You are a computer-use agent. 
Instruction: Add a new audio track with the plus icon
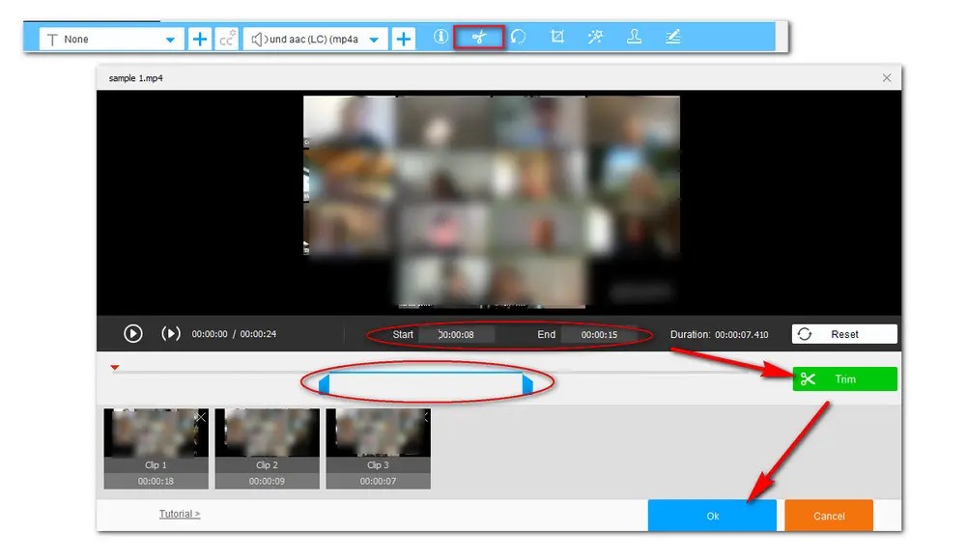(x=403, y=37)
